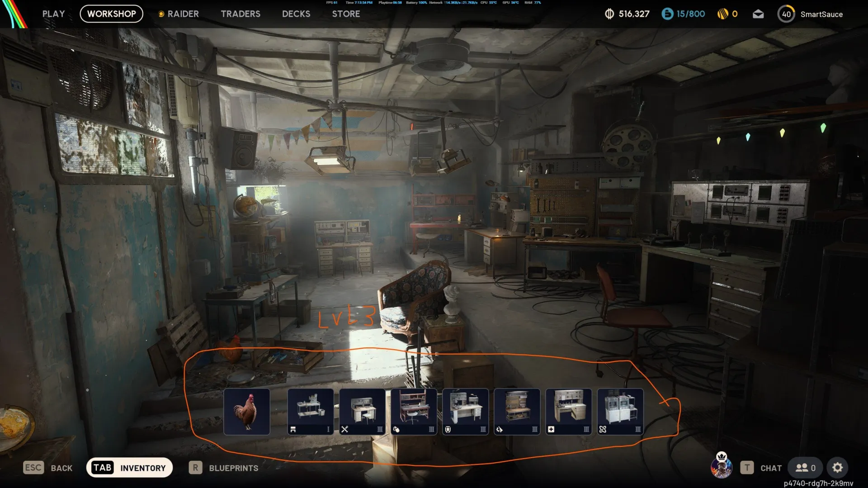
Task: Open the TRADERS tab
Action: tap(241, 14)
